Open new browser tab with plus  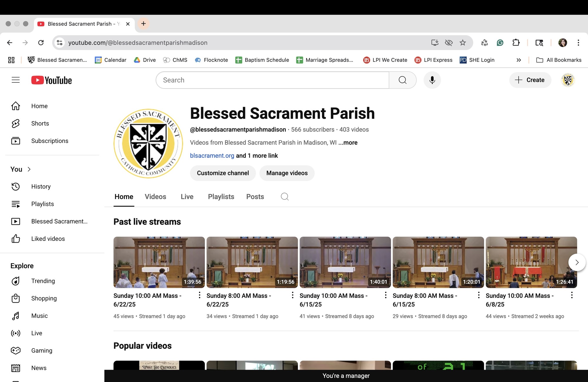tap(143, 24)
